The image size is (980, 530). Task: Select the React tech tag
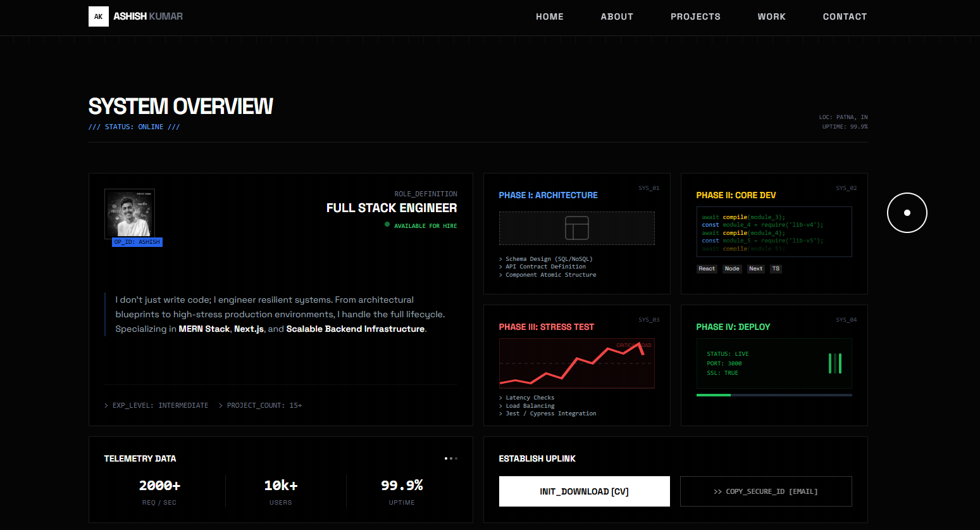[707, 268]
